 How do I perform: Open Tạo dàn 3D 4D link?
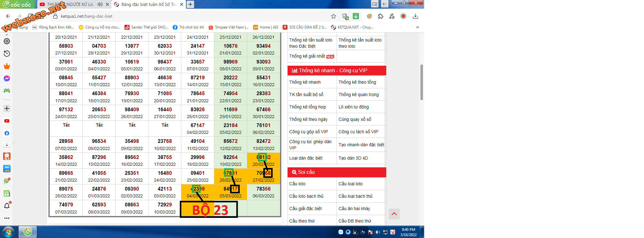(x=353, y=158)
